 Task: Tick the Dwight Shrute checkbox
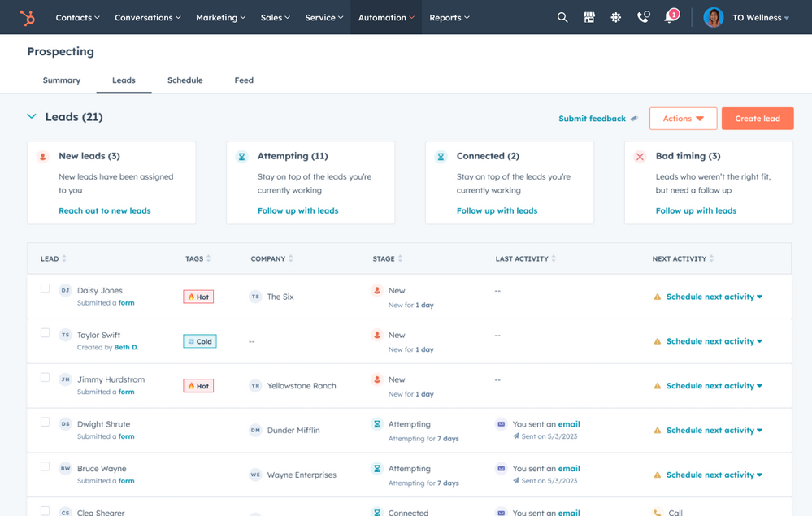45,423
